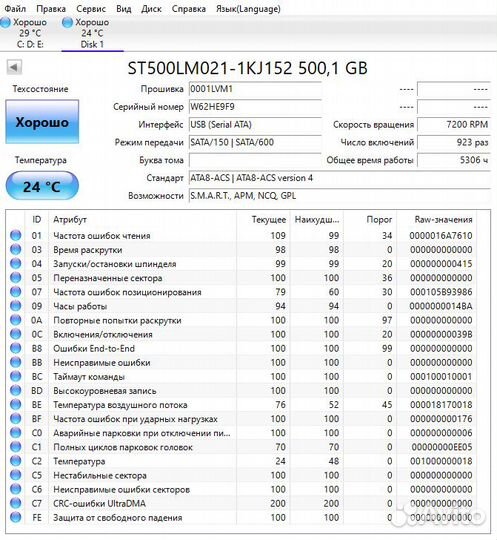
Task: Click status icon for attribute 0A
Action: tap(15, 320)
